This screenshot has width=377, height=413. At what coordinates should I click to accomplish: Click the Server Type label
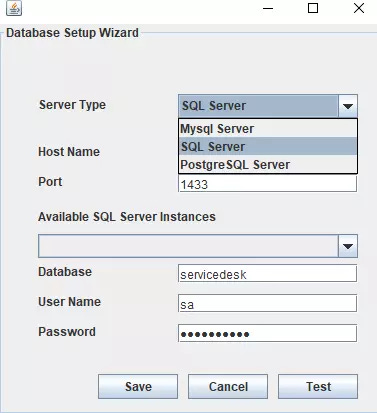coord(72,105)
